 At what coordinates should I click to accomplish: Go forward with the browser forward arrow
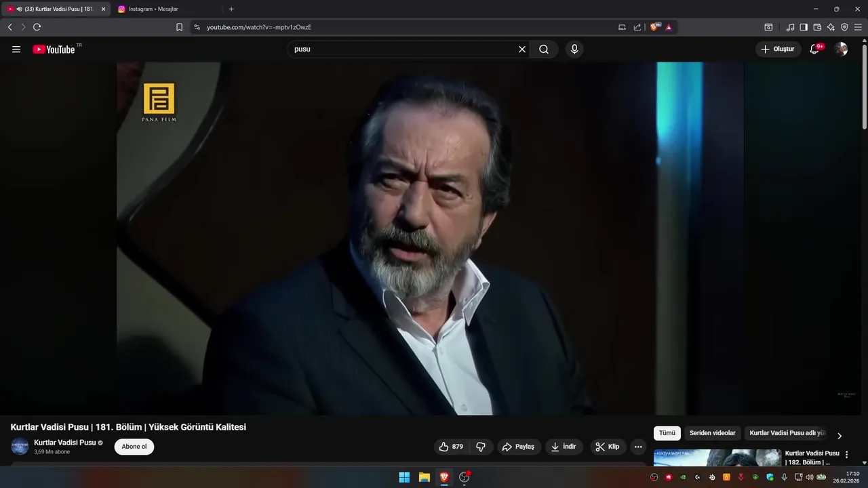click(x=23, y=27)
